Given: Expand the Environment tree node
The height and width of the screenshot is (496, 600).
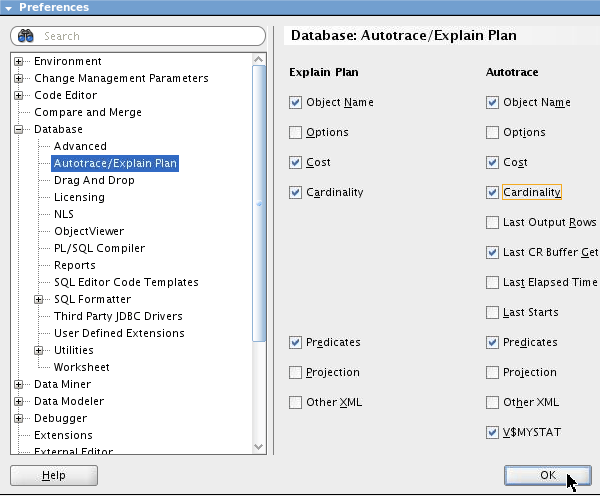Looking at the screenshot, I should 19,61.
